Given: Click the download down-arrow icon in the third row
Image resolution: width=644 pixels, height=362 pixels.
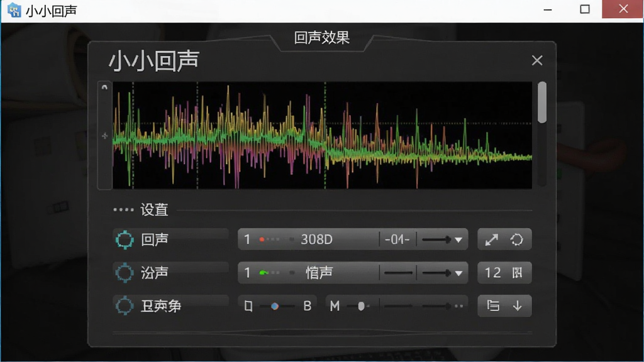Looking at the screenshot, I should point(517,306).
